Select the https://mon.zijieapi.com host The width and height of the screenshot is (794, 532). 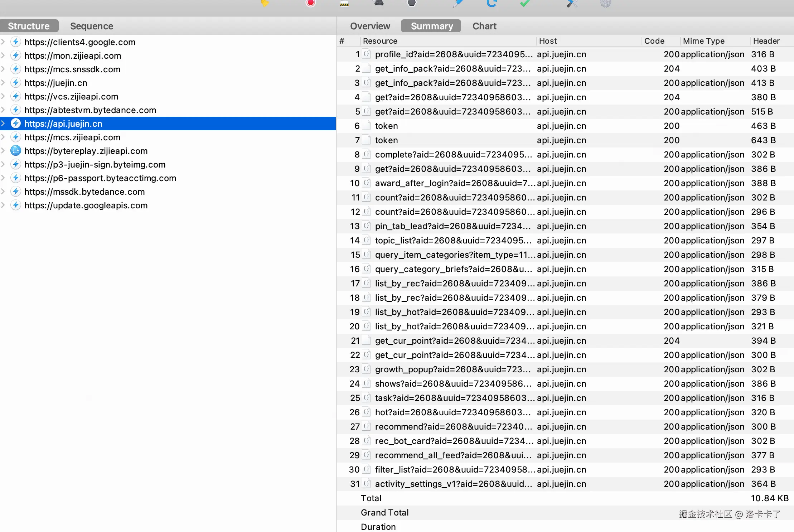pyautogui.click(x=168, y=55)
